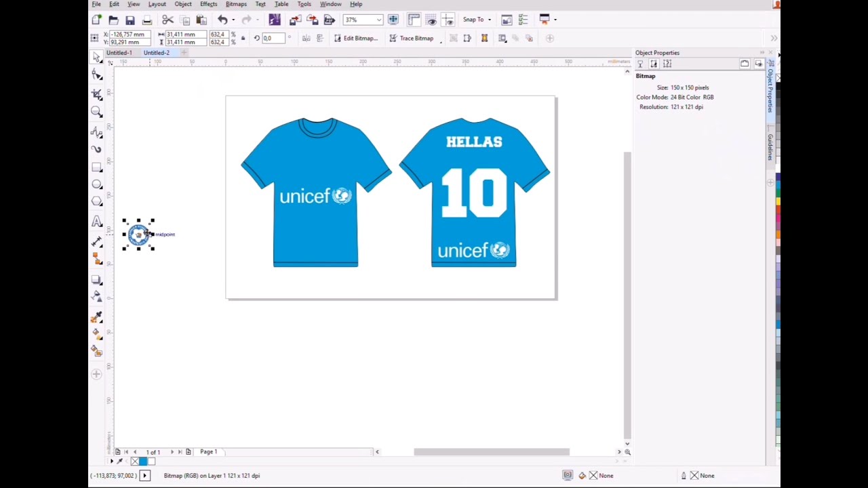Click the Trace Bitmap button
The width and height of the screenshot is (868, 488).
(411, 39)
